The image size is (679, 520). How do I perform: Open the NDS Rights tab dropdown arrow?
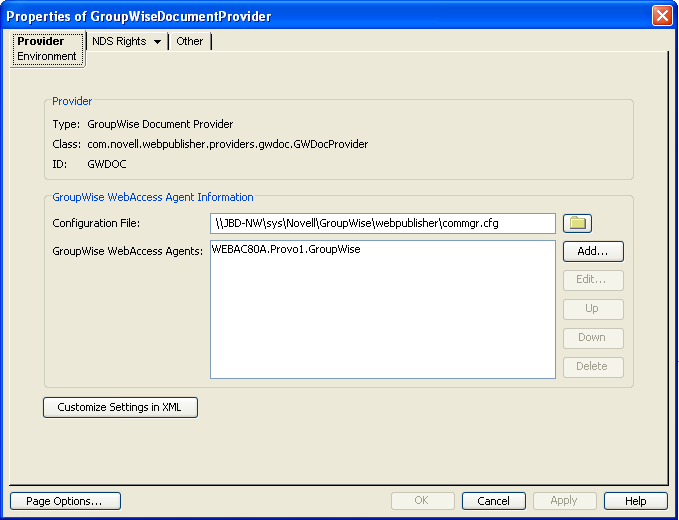pyautogui.click(x=158, y=42)
